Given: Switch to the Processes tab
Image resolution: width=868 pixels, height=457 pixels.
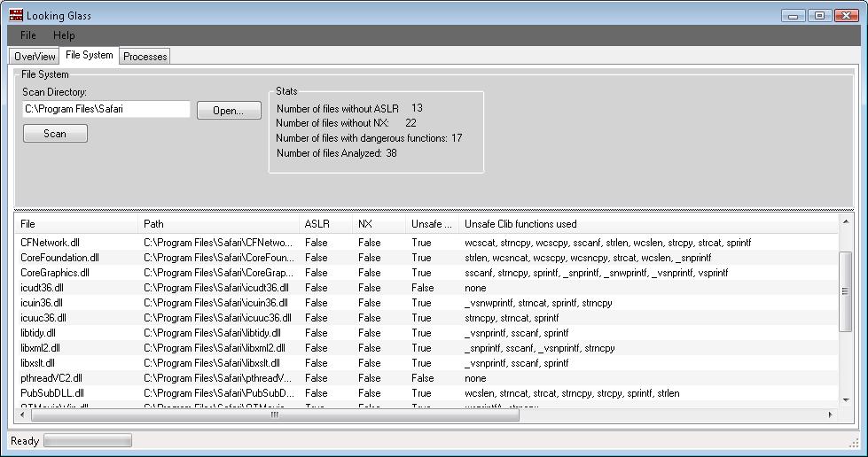Looking at the screenshot, I should pos(145,57).
